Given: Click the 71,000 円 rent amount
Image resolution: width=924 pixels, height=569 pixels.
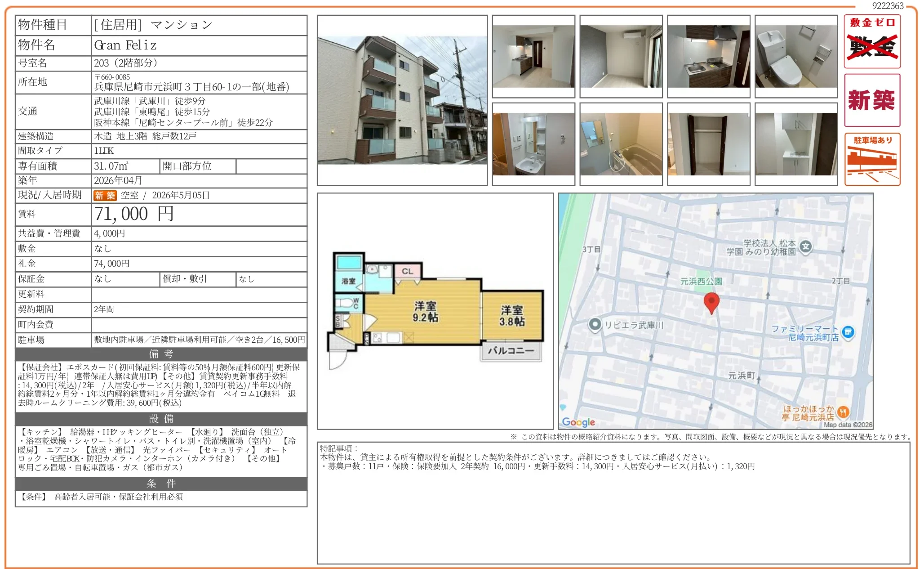Looking at the screenshot, I should click(134, 214).
